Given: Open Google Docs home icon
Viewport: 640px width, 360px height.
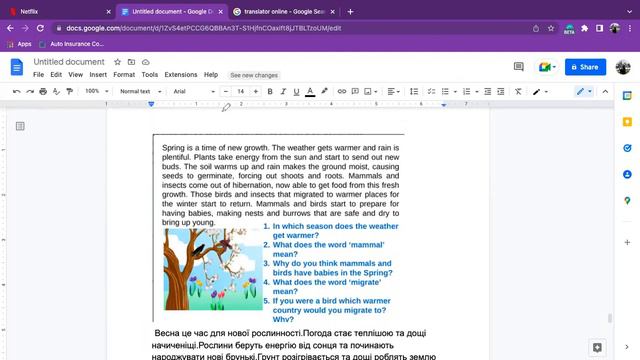Looking at the screenshot, I should coord(17,67).
